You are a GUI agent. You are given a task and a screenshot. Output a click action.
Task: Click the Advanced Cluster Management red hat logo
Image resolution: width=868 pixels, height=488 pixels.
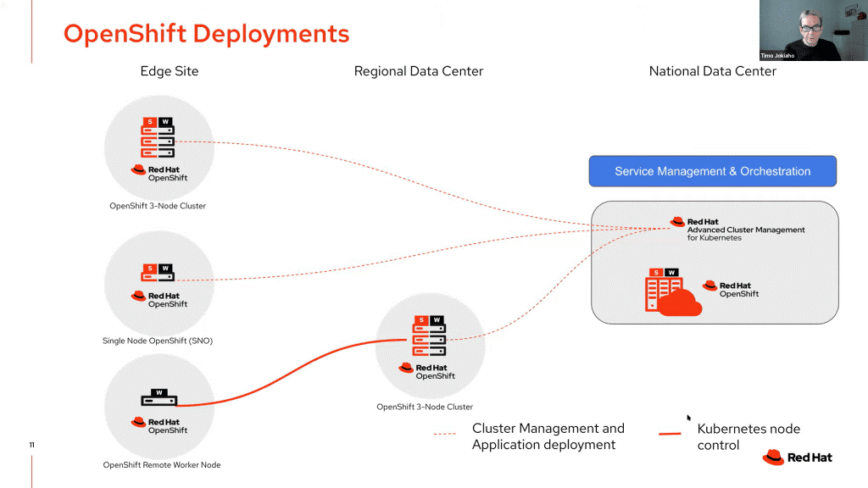[678, 222]
